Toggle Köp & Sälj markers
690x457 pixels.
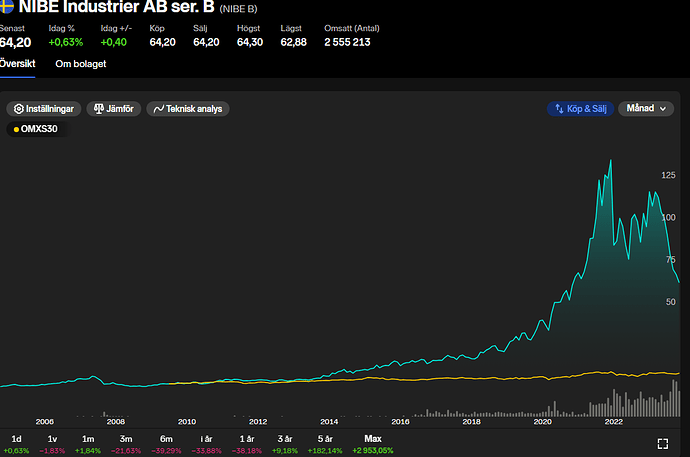(579, 108)
